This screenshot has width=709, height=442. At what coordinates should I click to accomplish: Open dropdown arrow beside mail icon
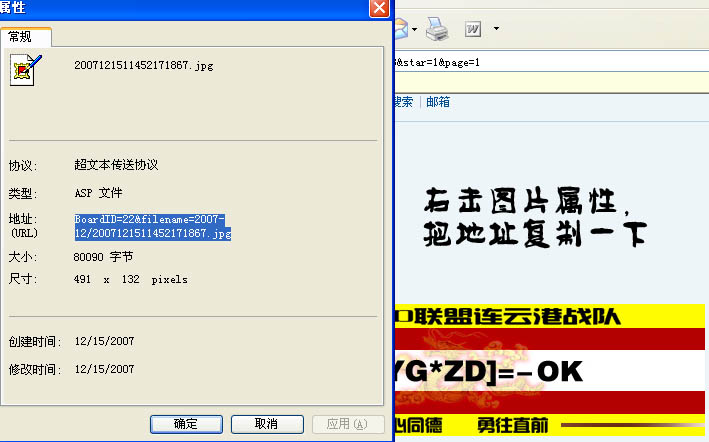(415, 28)
